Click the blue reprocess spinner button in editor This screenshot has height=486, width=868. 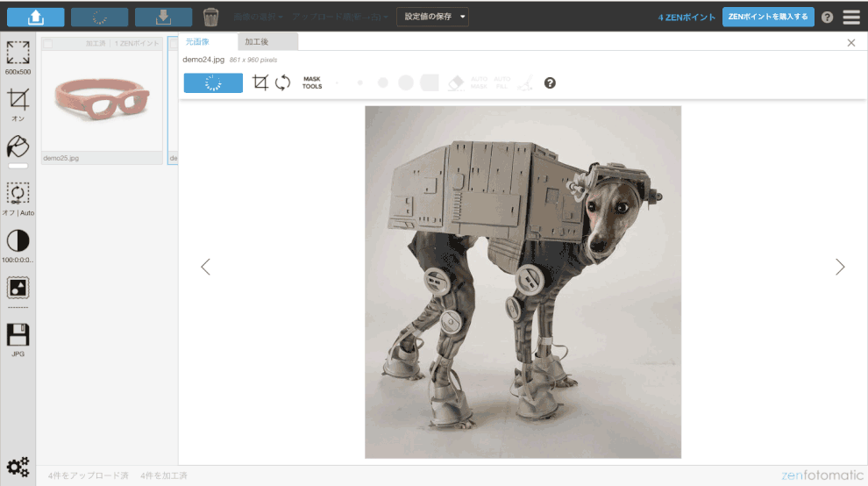click(x=213, y=83)
